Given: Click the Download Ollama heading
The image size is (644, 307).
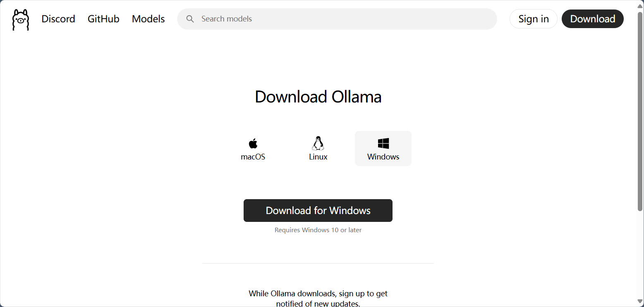Looking at the screenshot, I should pyautogui.click(x=318, y=97).
